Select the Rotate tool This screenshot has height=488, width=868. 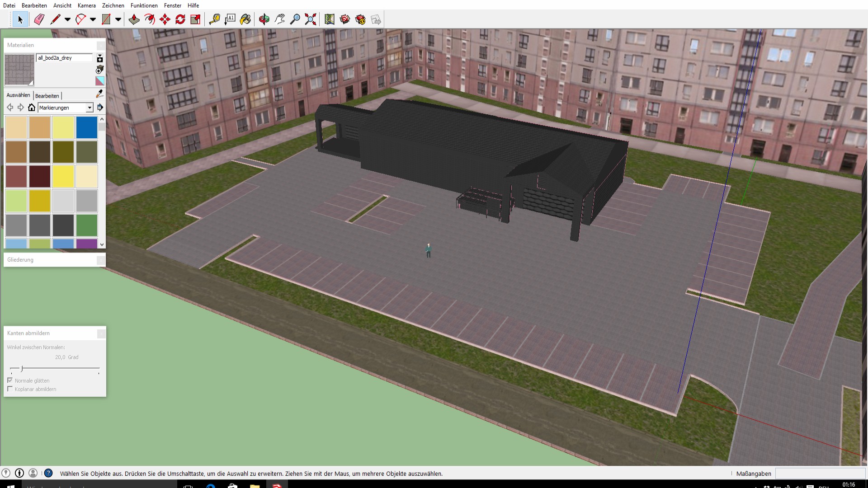pyautogui.click(x=180, y=19)
